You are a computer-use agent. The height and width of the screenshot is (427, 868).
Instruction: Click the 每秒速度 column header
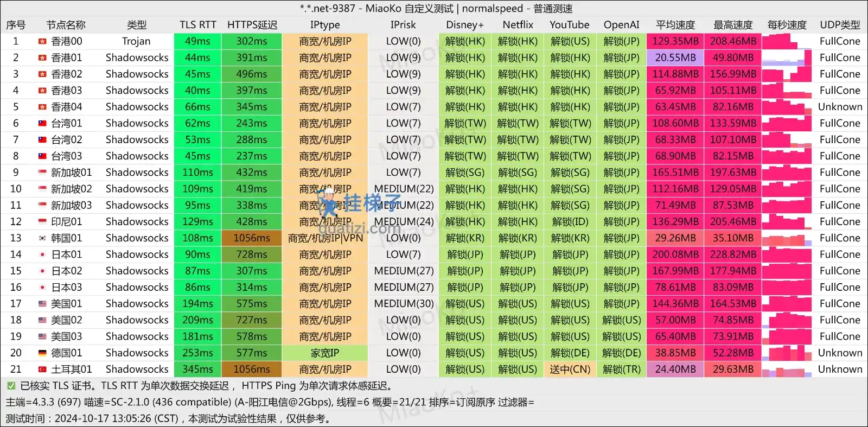tap(787, 25)
